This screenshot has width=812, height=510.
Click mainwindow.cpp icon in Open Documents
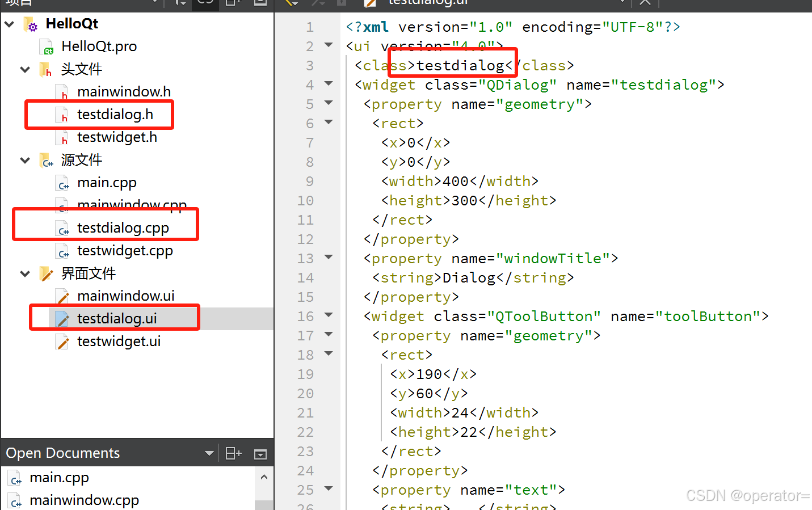pyautogui.click(x=15, y=501)
